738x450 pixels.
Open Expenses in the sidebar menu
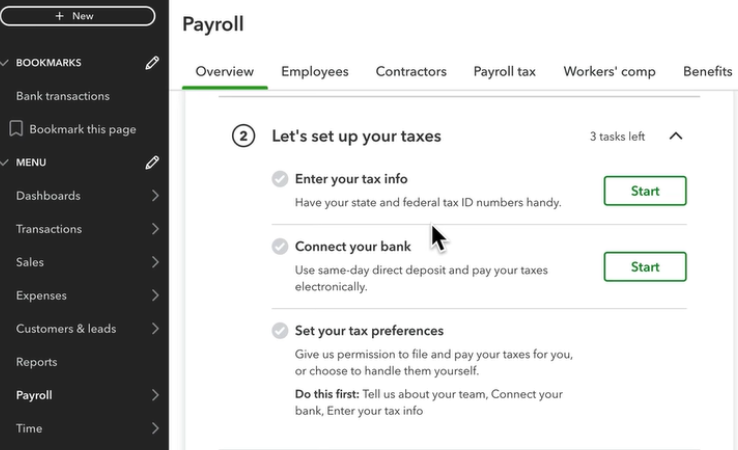click(x=41, y=295)
